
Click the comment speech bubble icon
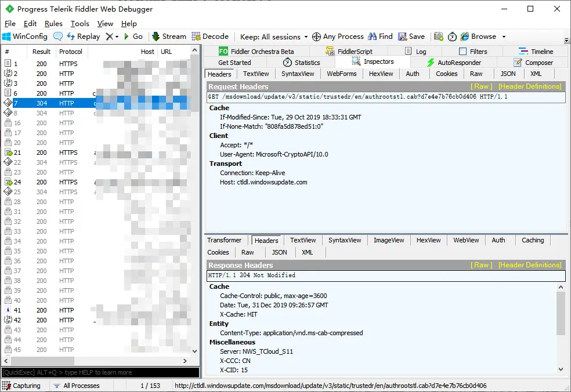(x=57, y=37)
